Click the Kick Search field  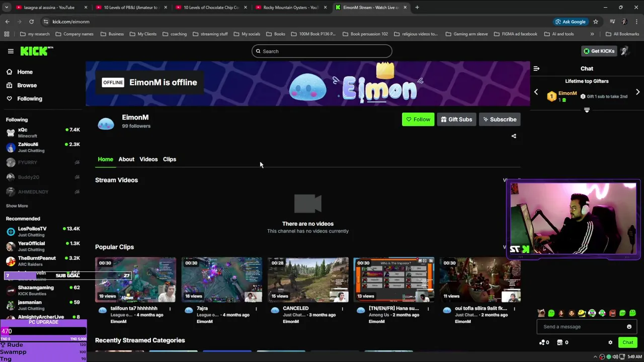(x=322, y=51)
